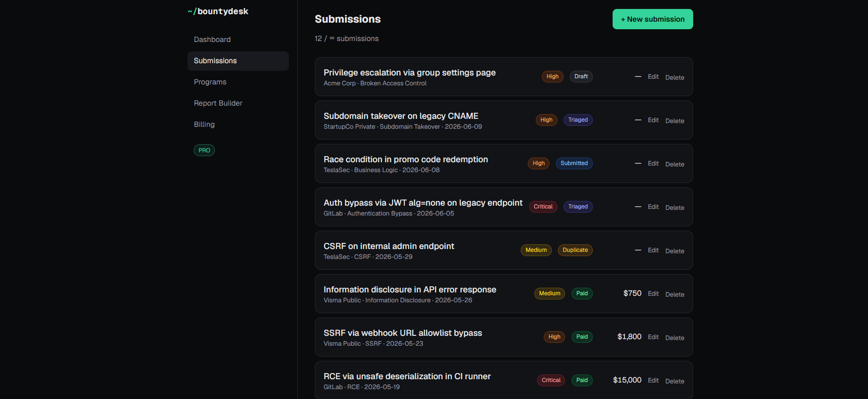This screenshot has width=868, height=399.
Task: Click High badge on Privilege escalation row
Action: 553,76
